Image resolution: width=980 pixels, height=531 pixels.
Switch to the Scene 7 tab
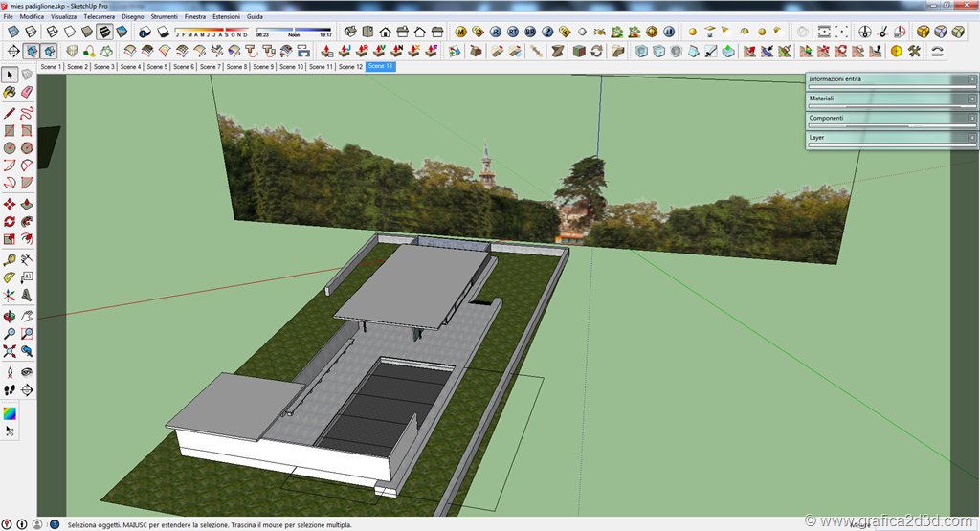[x=211, y=67]
